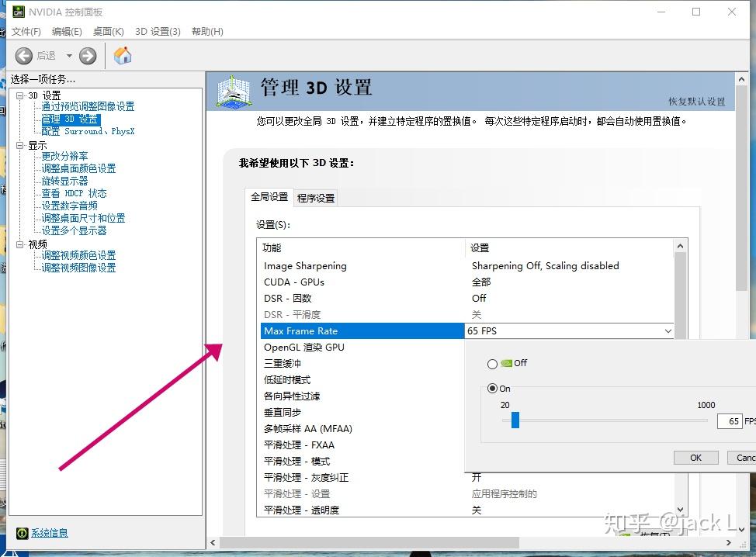Open 调整视频图像设置 task
This screenshot has width=756, height=557.
click(x=78, y=268)
